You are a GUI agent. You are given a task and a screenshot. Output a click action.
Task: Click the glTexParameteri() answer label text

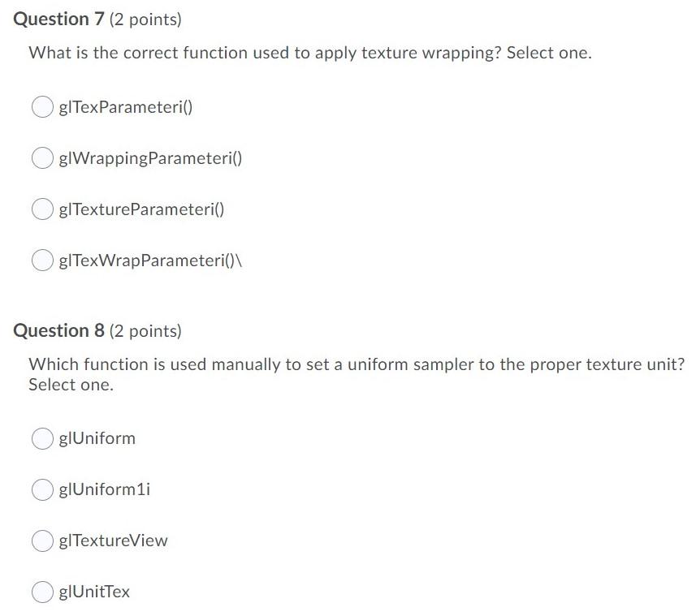126,107
